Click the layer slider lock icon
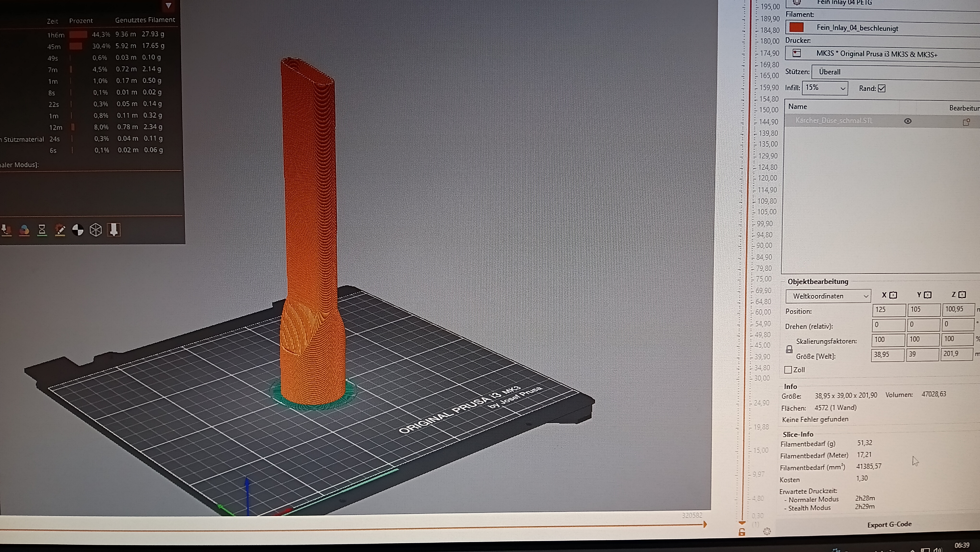980x552 pixels. point(742,532)
